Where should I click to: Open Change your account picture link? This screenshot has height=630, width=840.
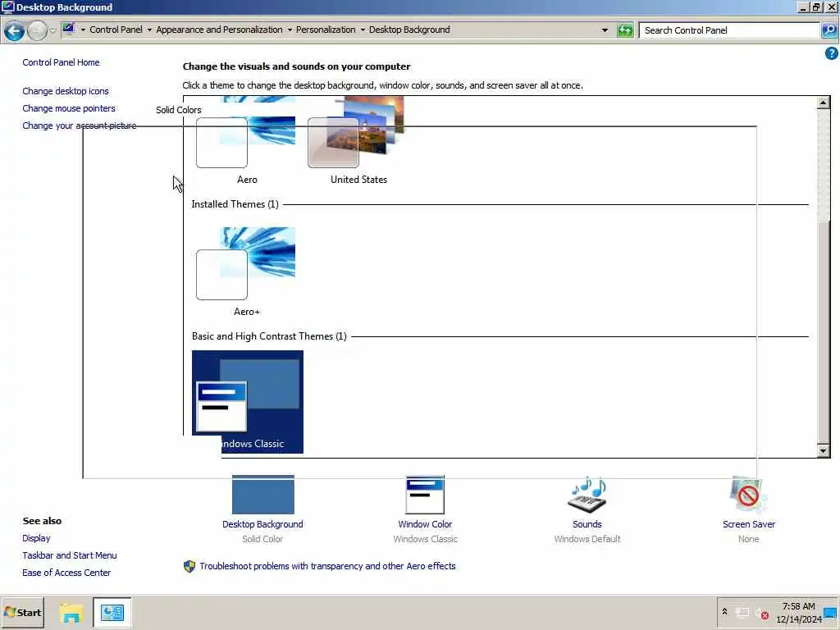[x=80, y=126]
